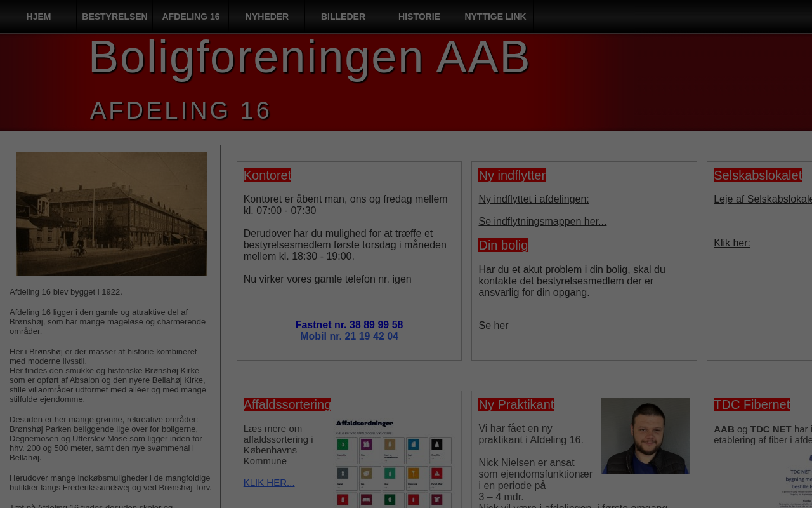The image size is (812, 508).
Task: Click the 'AFDELING 16' banner subtitle
Action: 181,110
